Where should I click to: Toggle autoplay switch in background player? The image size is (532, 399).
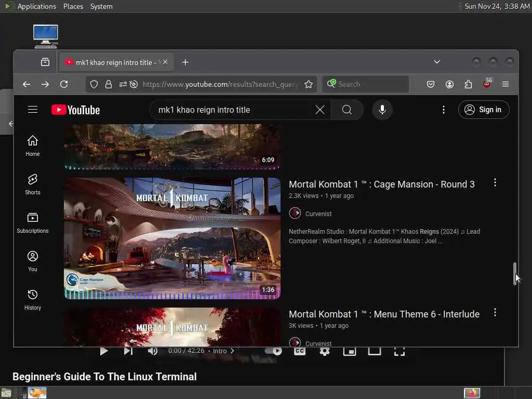click(x=273, y=351)
